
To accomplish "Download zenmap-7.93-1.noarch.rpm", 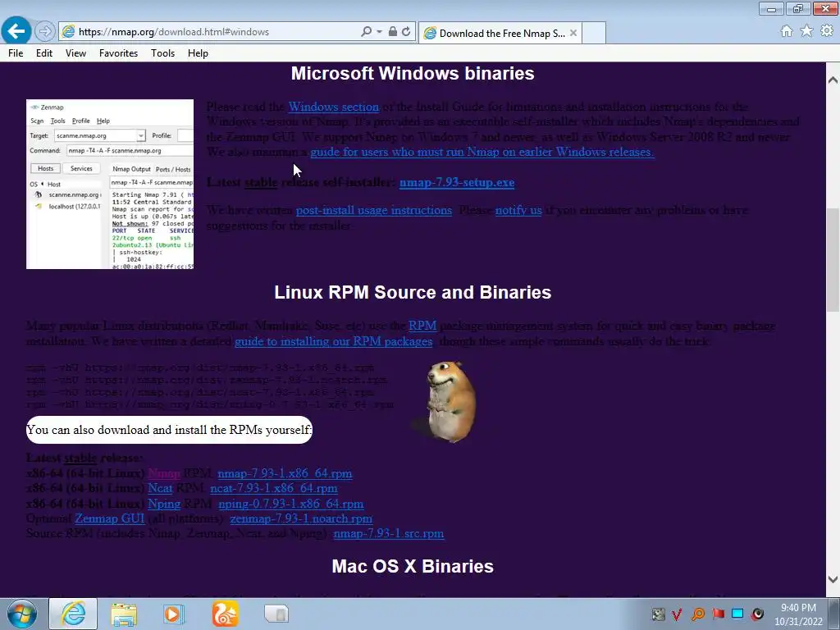I will coord(301,518).
